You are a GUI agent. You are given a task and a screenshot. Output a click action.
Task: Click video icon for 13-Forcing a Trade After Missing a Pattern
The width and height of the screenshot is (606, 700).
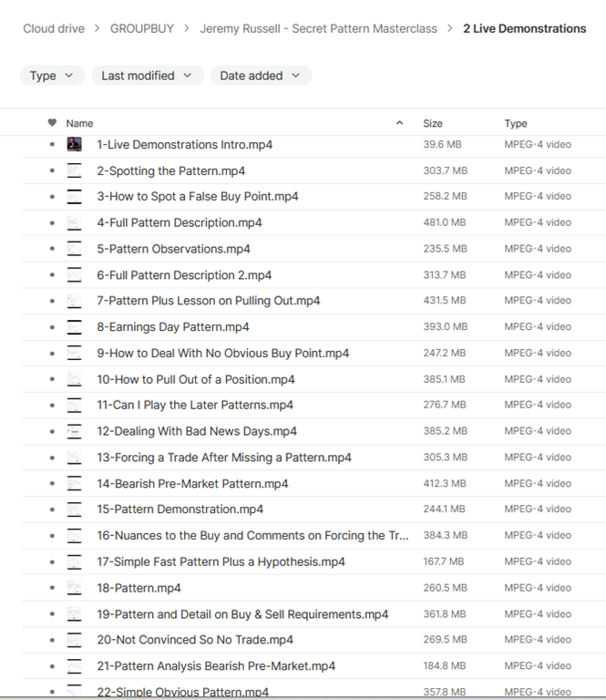[x=74, y=458]
